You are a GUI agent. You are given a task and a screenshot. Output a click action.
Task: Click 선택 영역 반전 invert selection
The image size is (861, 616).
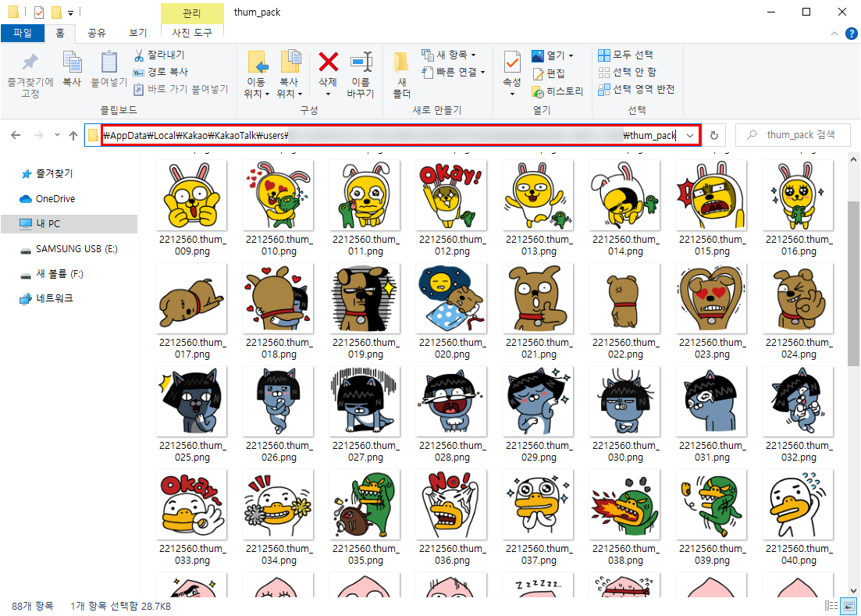[636, 89]
